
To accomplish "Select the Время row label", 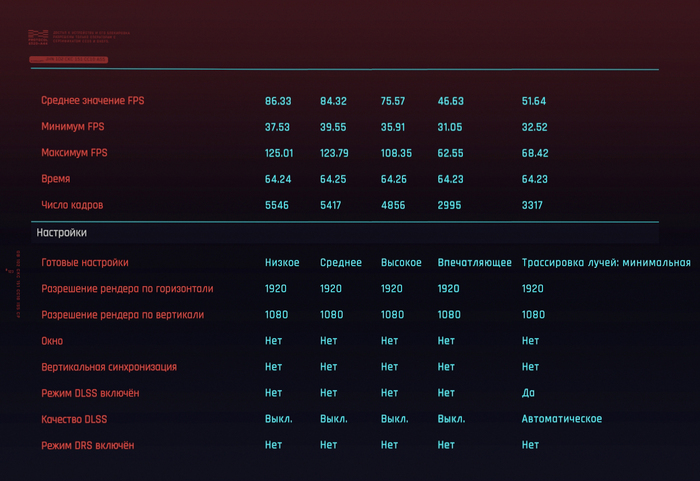I will click(x=55, y=179).
